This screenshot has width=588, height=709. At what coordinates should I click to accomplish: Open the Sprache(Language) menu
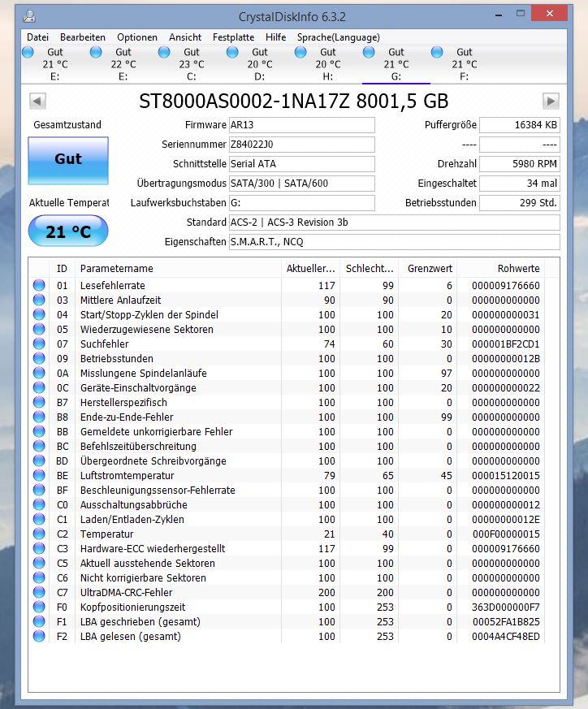click(339, 37)
